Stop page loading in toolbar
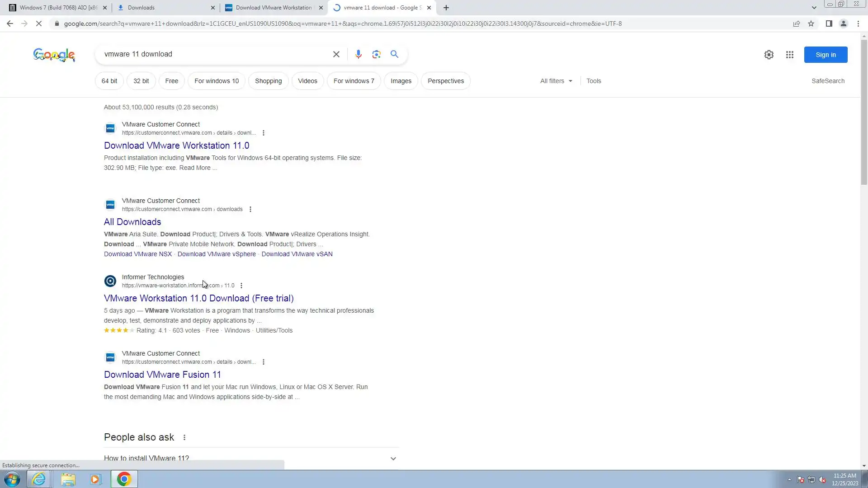868x488 pixels. [x=39, y=23]
